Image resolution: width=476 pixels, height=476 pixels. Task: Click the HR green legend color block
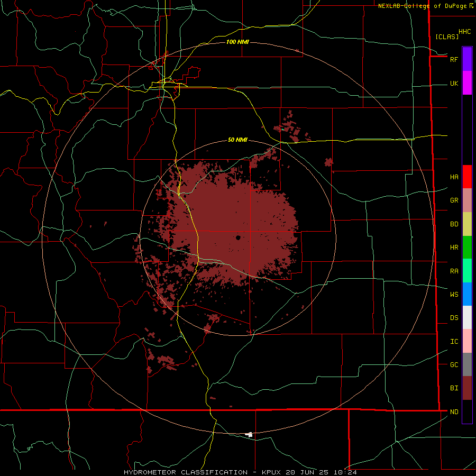(467, 248)
